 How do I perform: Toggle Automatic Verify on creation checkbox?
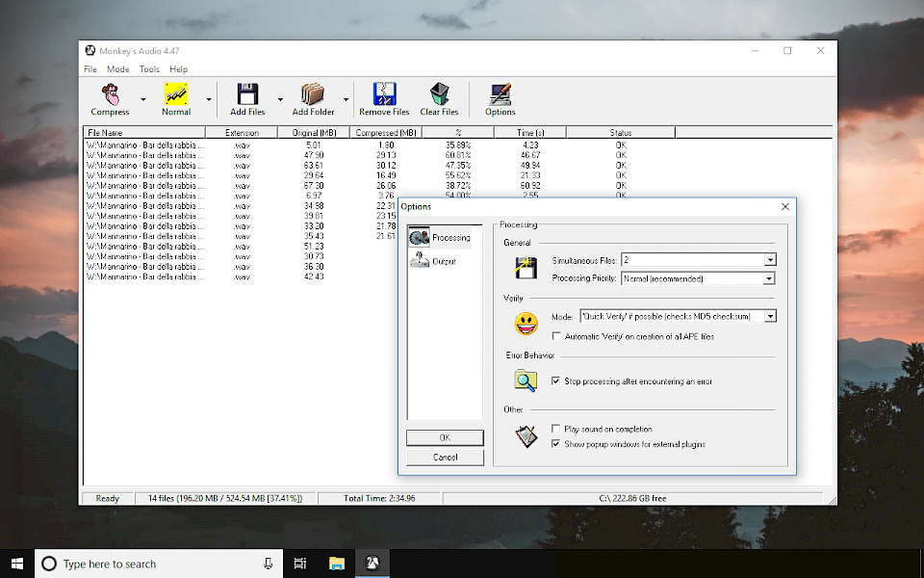(x=555, y=336)
